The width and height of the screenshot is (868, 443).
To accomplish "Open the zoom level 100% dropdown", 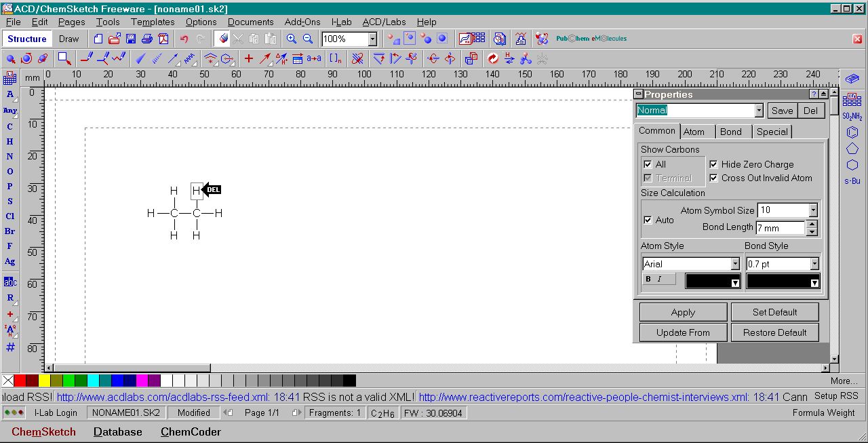I will coord(372,39).
